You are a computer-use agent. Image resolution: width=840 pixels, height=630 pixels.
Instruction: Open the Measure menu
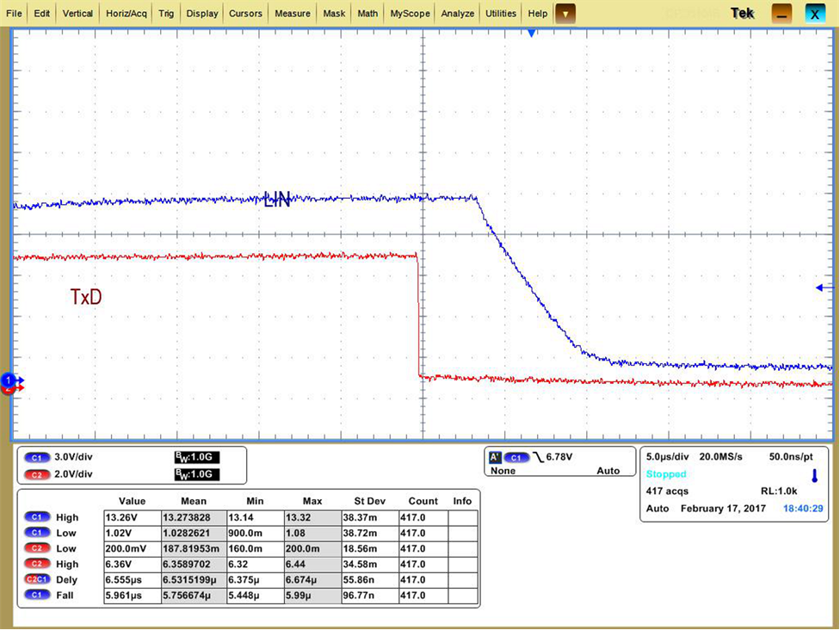(293, 14)
